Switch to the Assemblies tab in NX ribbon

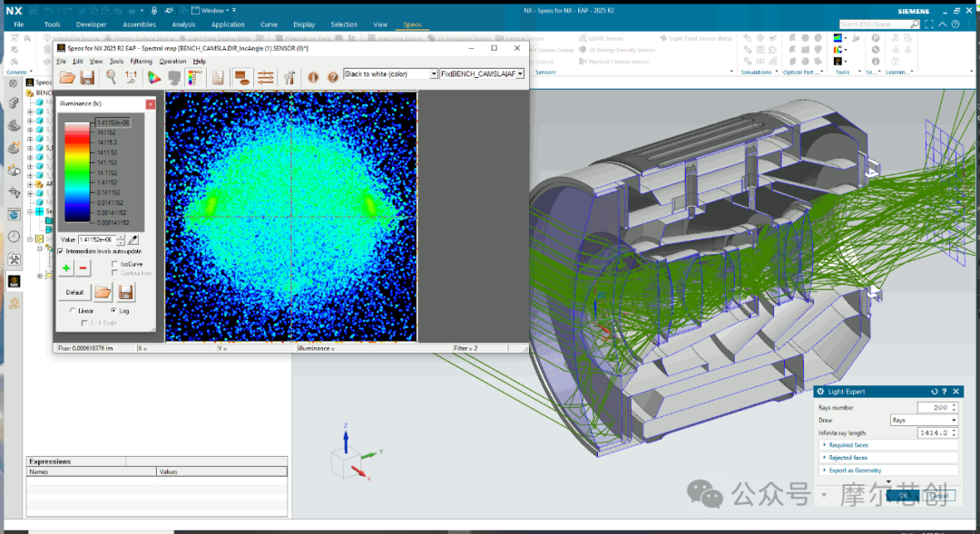point(139,24)
